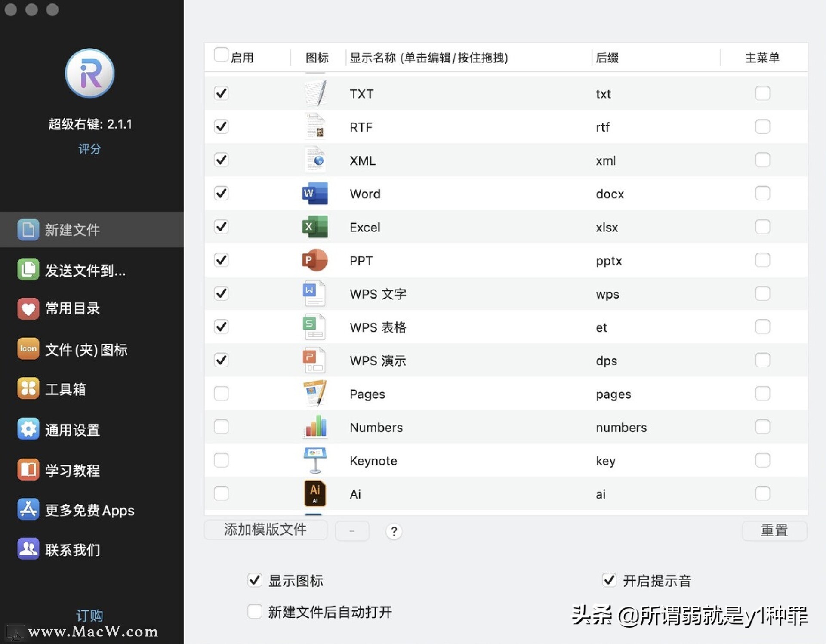Click the suffix cell 'et'
The width and height of the screenshot is (826, 644).
click(x=601, y=327)
